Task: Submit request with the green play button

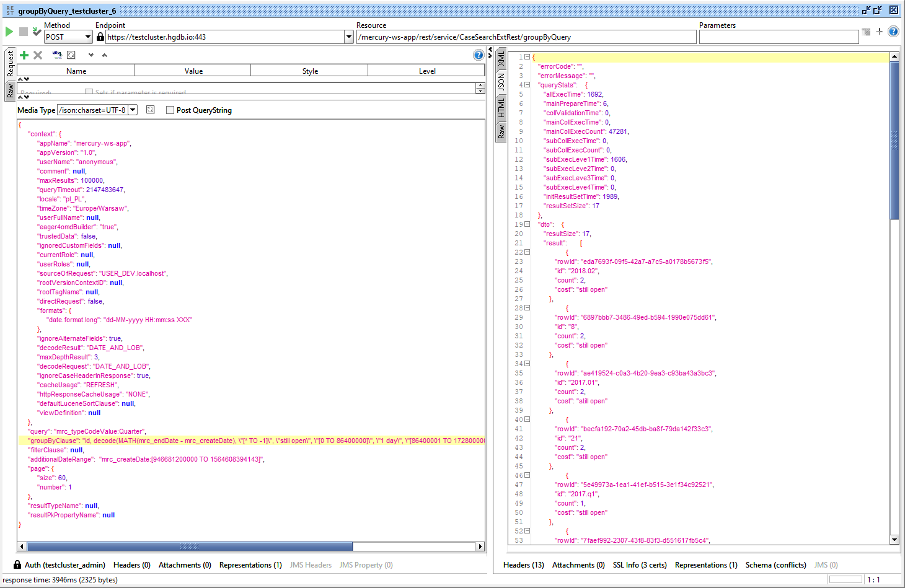Action: point(9,32)
